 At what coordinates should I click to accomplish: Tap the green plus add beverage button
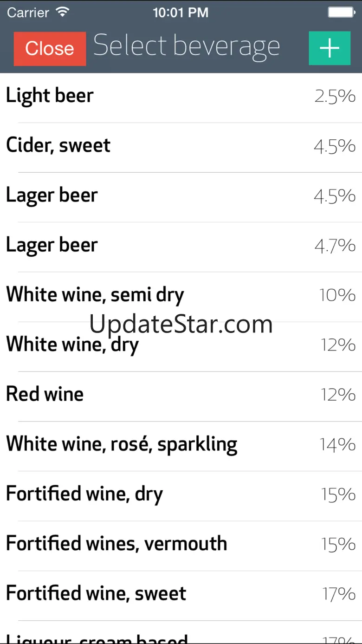330,48
